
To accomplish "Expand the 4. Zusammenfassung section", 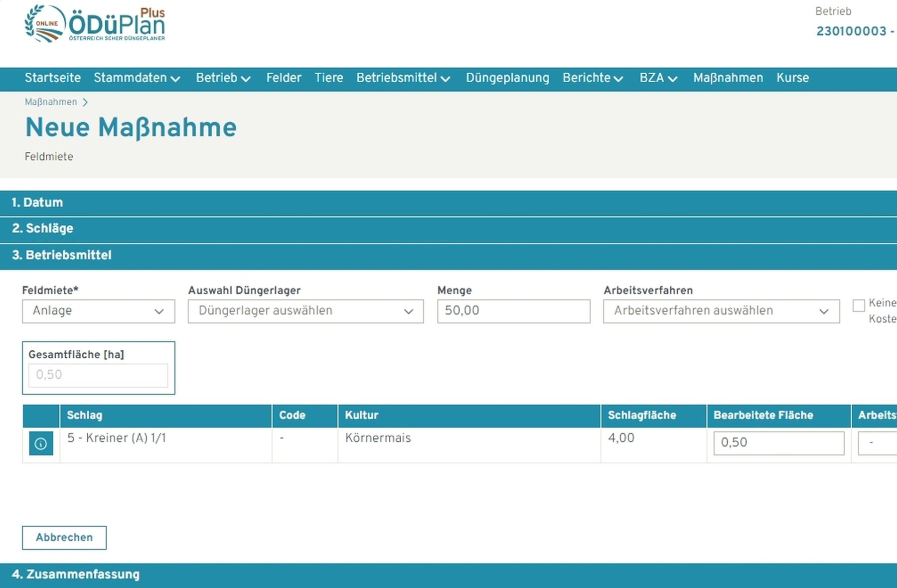I will coord(76,575).
